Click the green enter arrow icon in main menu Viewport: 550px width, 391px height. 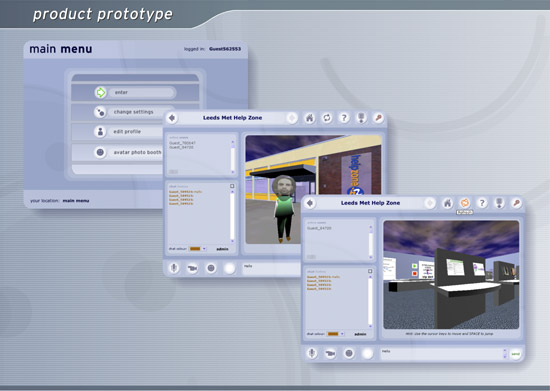point(100,93)
